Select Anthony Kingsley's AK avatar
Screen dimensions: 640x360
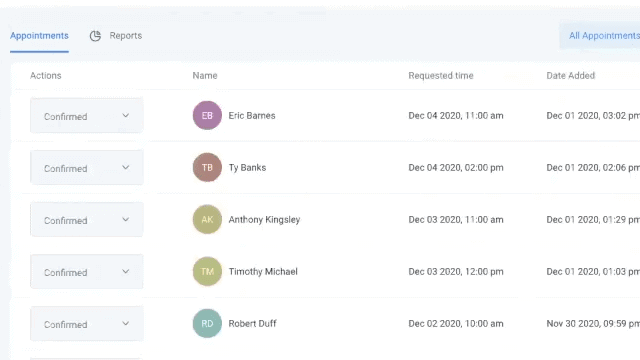(x=207, y=219)
